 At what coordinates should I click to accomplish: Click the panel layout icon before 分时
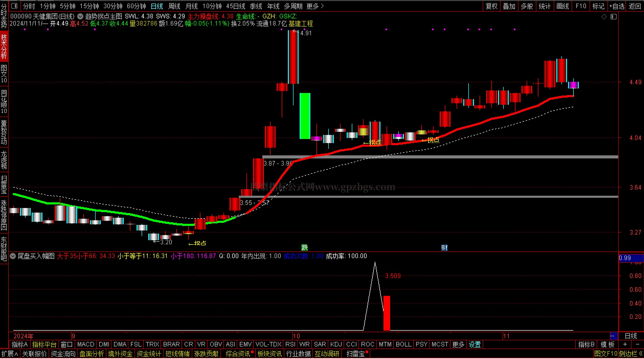[15, 6]
